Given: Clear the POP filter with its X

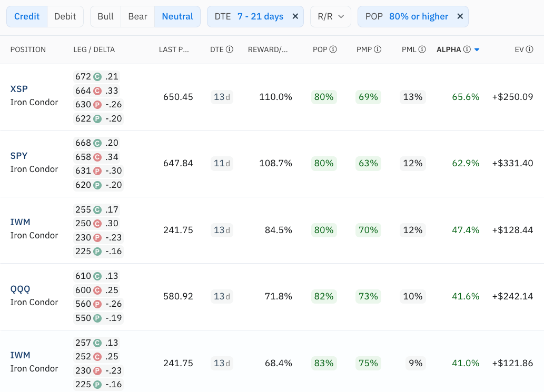Looking at the screenshot, I should click(x=460, y=16).
